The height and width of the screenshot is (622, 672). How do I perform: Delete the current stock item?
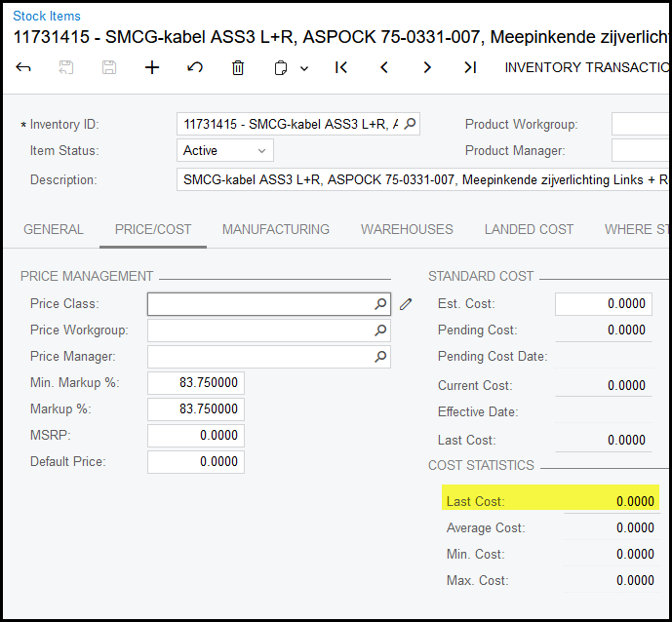click(x=238, y=67)
